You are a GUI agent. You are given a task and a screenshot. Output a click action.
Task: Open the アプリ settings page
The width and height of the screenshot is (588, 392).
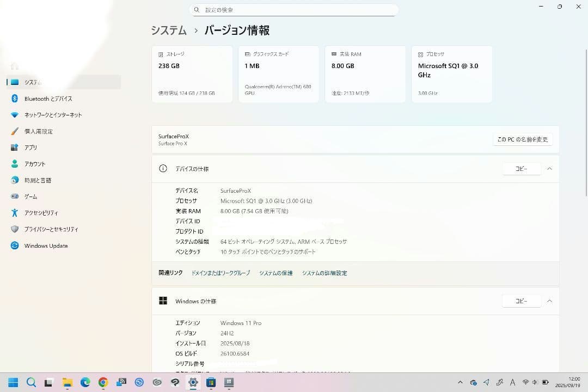coord(30,148)
